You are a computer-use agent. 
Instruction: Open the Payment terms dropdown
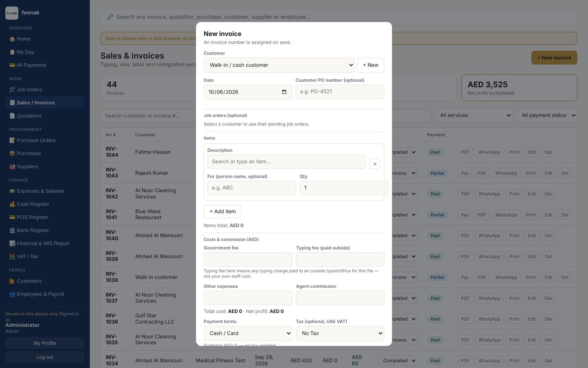[x=248, y=333]
